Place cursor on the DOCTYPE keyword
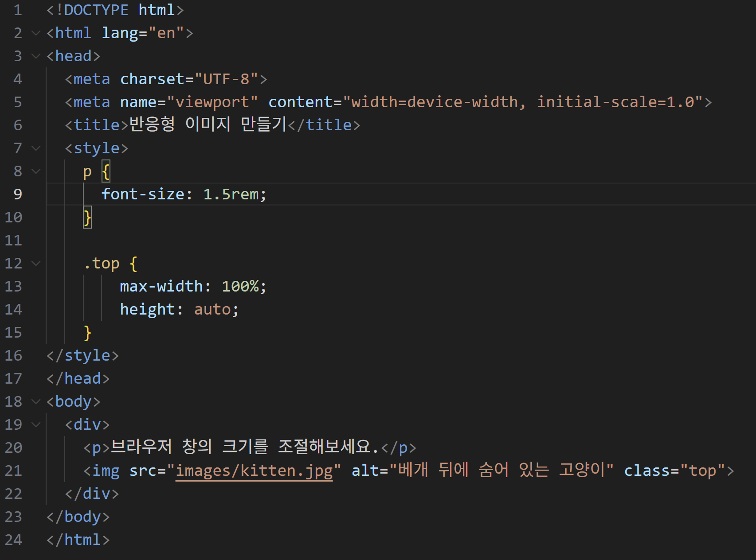This screenshot has height=560, width=756. [x=96, y=10]
